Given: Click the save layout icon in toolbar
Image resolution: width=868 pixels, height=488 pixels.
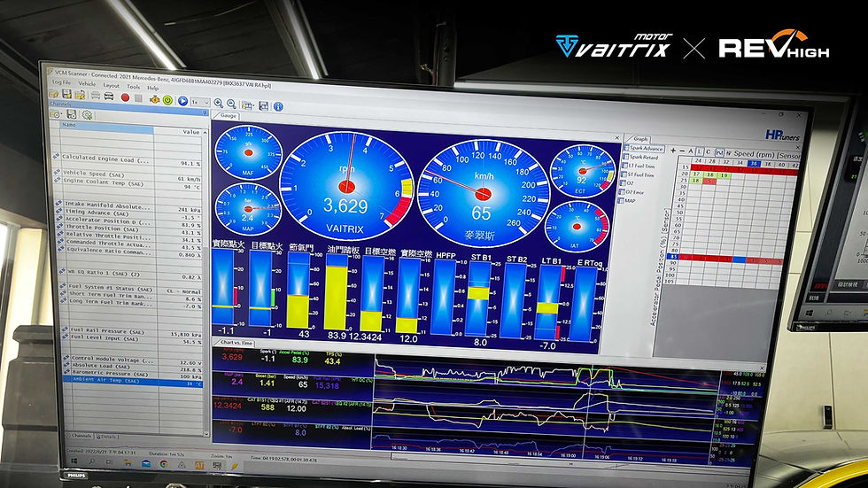Looking at the screenshot, I should (264, 105).
